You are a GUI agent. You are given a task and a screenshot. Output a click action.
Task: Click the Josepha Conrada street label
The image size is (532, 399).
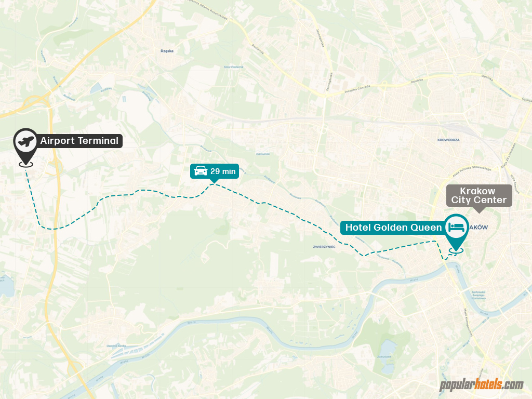(357, 89)
